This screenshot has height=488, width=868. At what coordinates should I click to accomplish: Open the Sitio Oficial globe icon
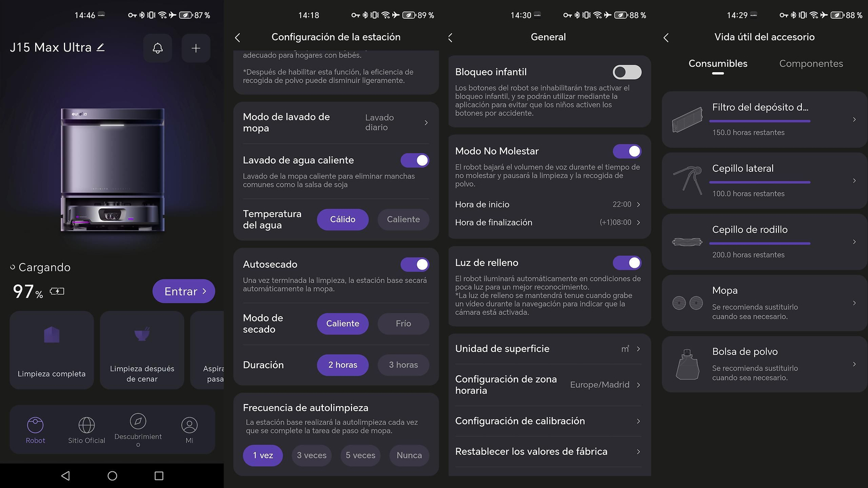coord(87,425)
